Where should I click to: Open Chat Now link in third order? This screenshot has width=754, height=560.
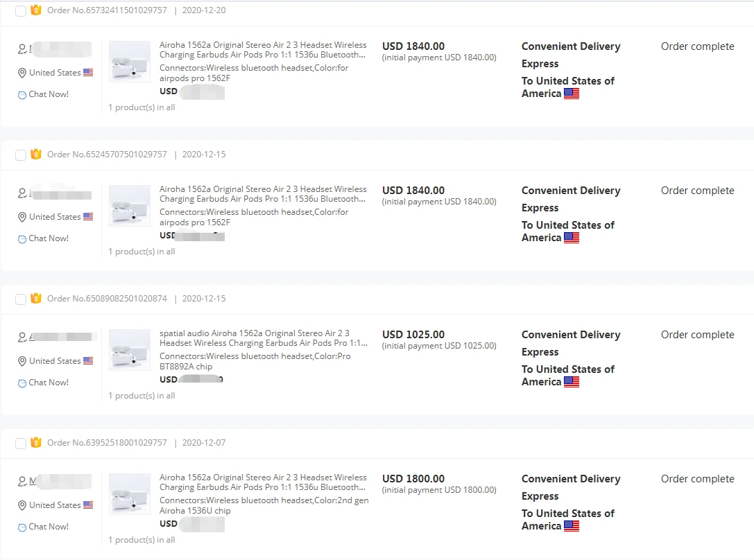[x=49, y=383]
